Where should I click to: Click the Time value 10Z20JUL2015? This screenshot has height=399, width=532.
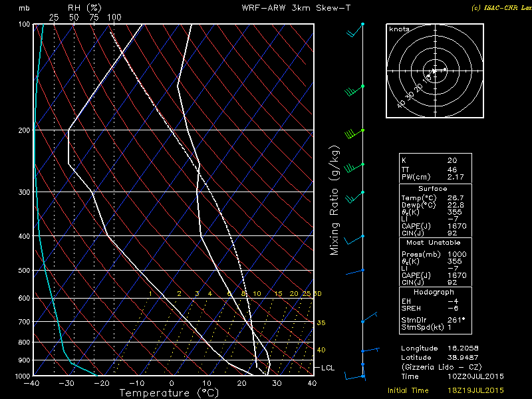(x=475, y=376)
